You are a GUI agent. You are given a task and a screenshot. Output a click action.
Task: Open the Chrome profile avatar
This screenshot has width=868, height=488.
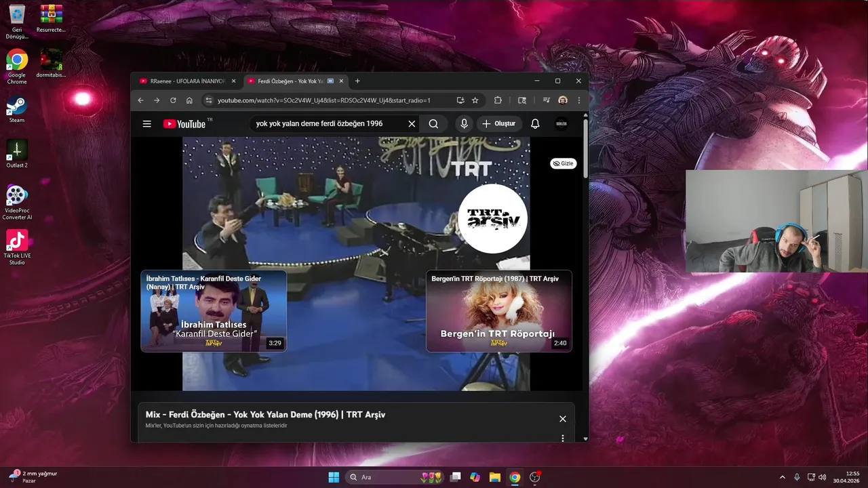click(x=563, y=100)
